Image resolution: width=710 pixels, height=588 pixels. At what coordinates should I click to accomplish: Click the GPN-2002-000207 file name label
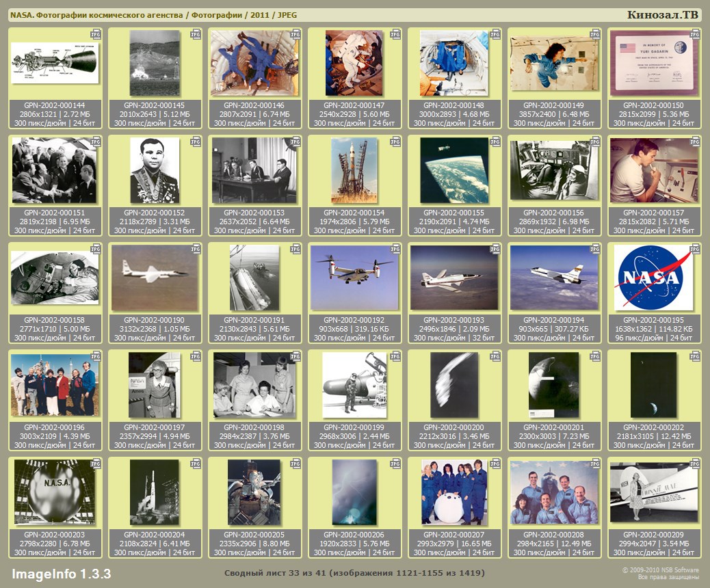[453, 534]
